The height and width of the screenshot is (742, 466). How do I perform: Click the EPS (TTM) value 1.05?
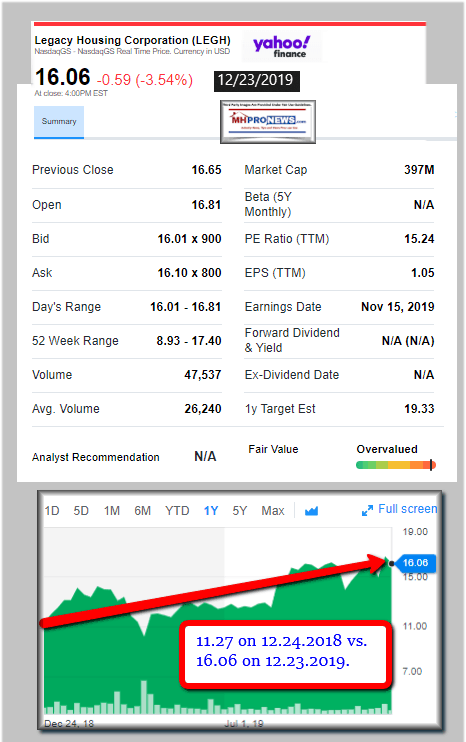(422, 273)
